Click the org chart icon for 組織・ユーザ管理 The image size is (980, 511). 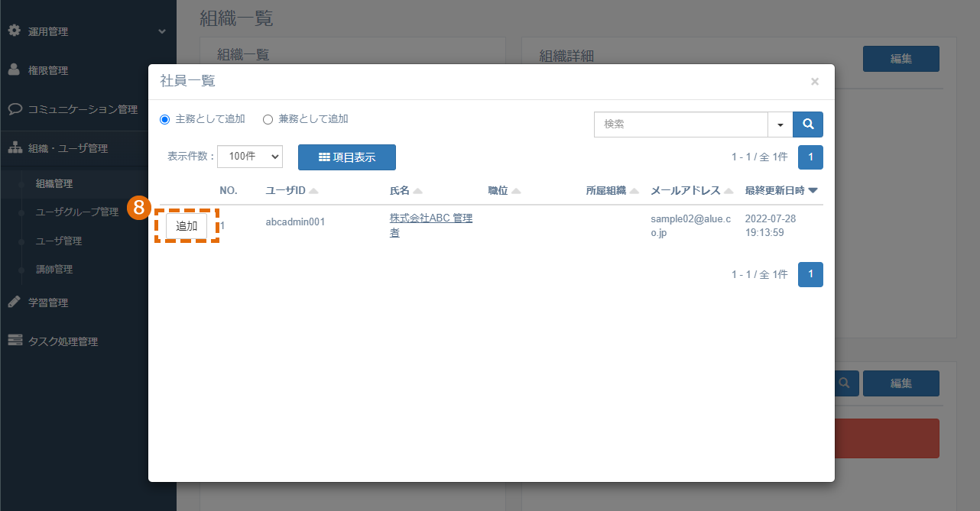pyautogui.click(x=15, y=148)
